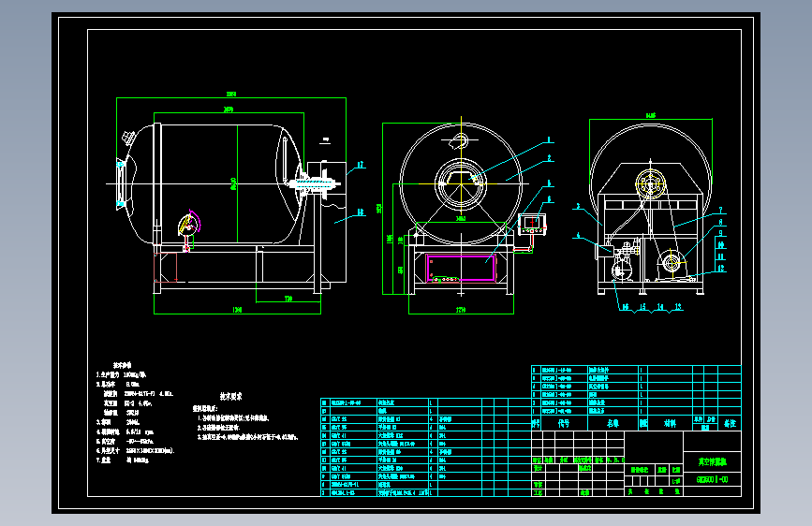
Task: Select balloon number 4 on the rear view
Action: click(579, 236)
